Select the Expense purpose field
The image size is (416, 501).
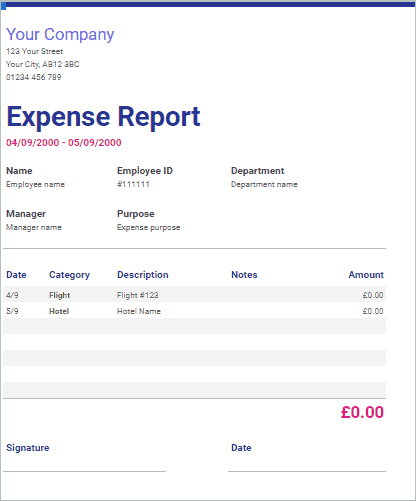148,228
